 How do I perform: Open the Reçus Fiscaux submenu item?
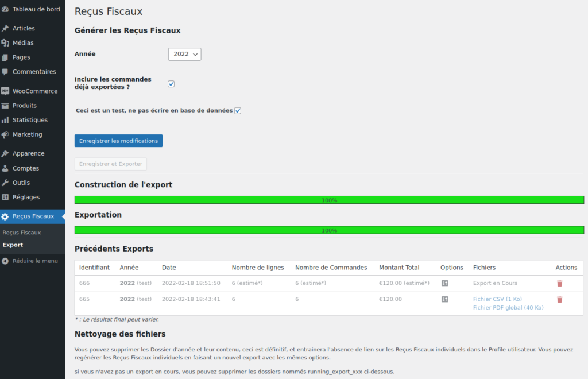point(22,233)
